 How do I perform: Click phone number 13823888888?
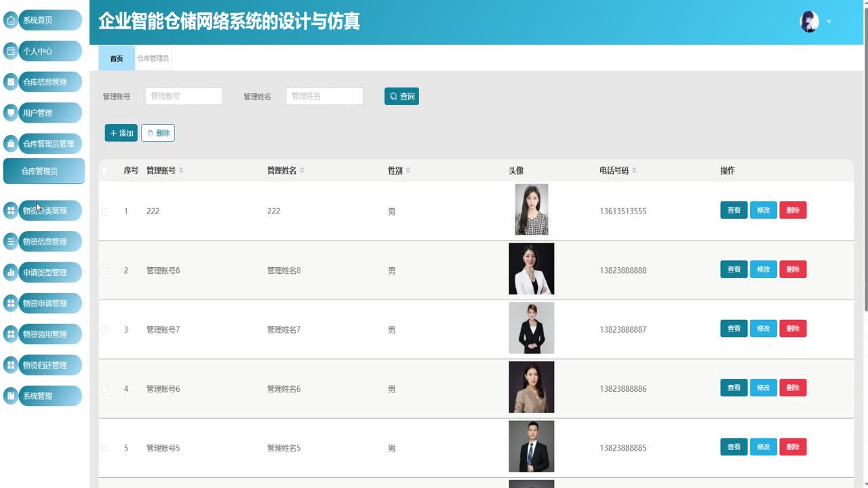tap(623, 270)
